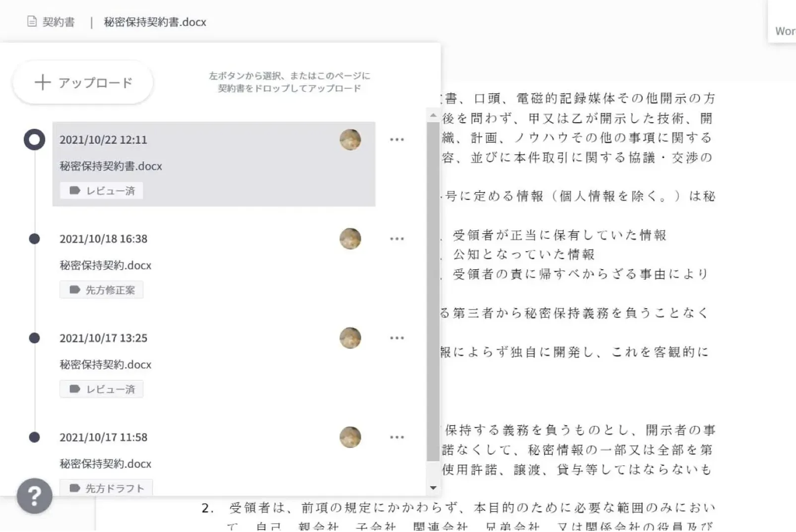Open more options for 2021/10/22 12:11 version

397,139
